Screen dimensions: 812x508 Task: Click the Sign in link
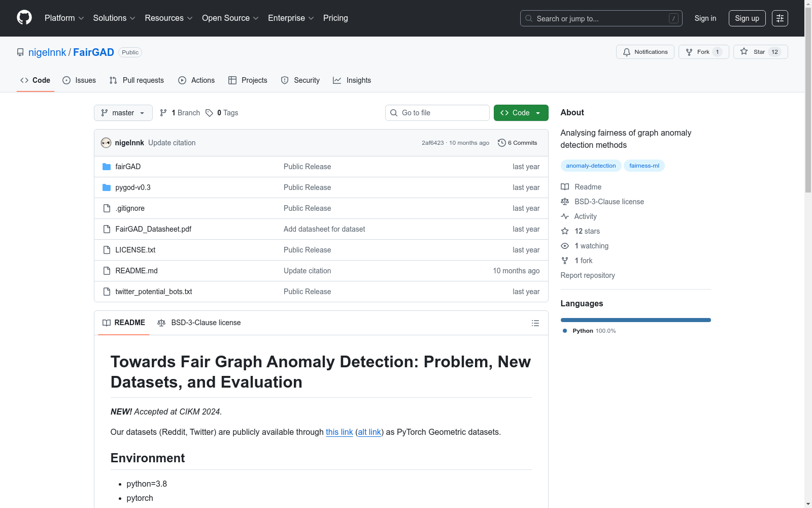(705, 18)
